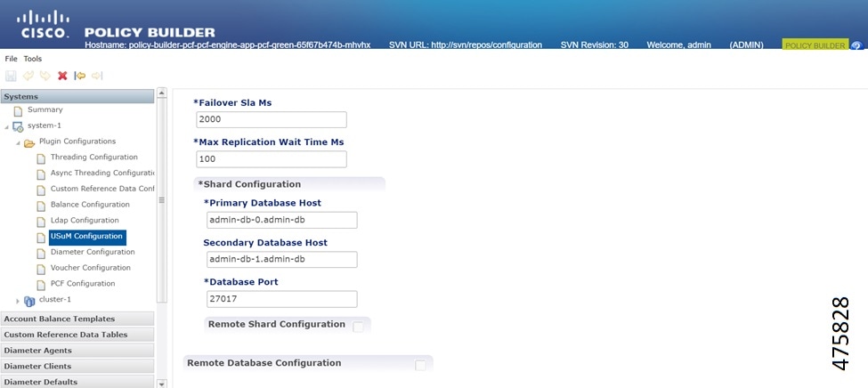Image resolution: width=868 pixels, height=388 pixels.
Task: Open the File menu
Action: point(11,59)
